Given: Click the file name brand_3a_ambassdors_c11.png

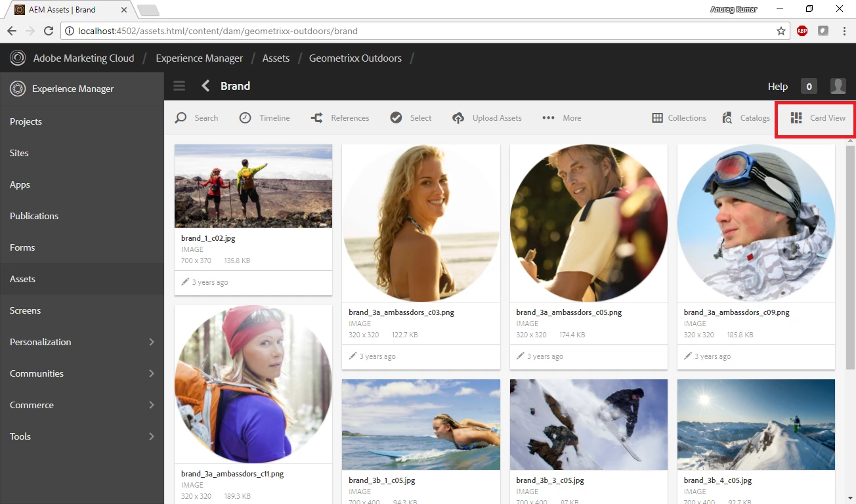Looking at the screenshot, I should [234, 473].
